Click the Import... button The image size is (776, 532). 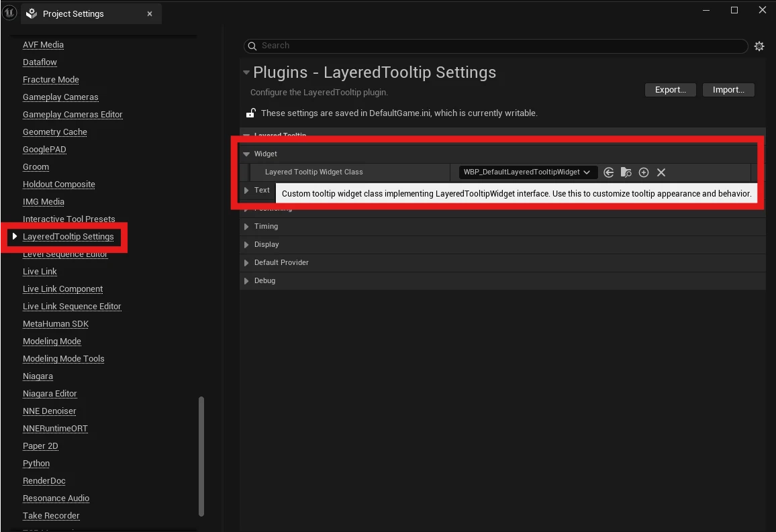(x=728, y=89)
